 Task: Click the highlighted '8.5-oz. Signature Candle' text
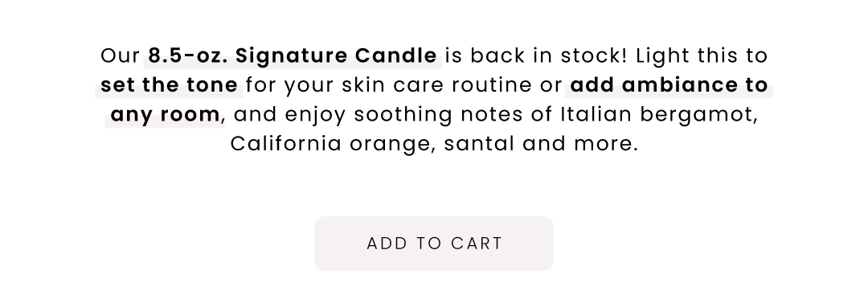click(293, 56)
